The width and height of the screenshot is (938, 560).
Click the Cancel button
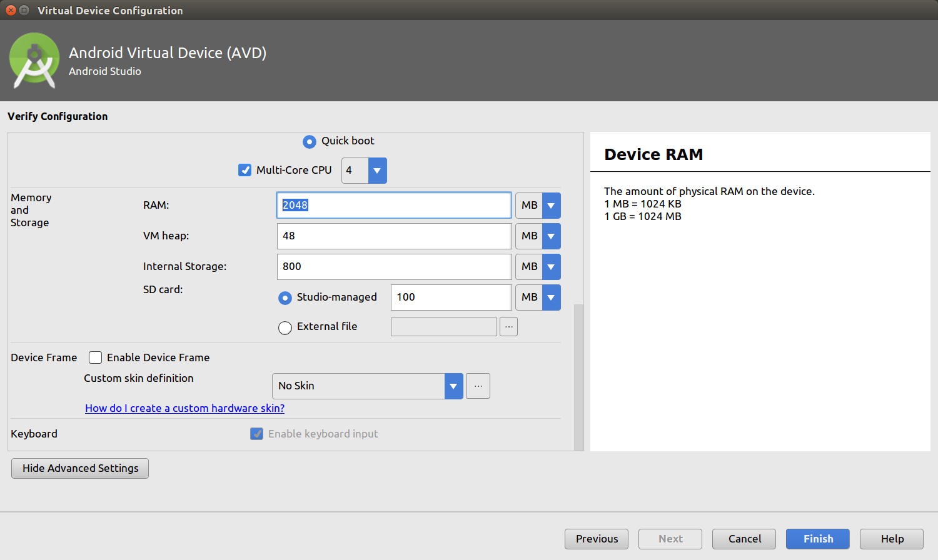744,539
